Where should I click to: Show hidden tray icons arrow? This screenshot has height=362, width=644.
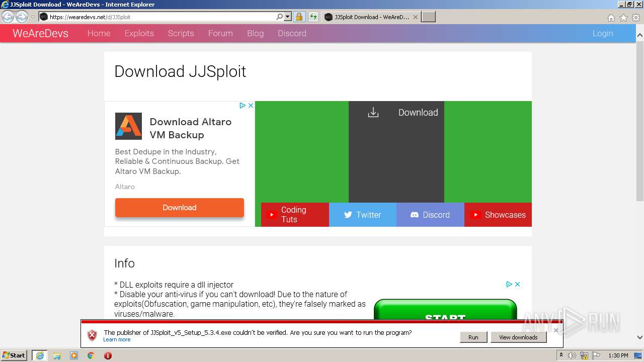coord(561,355)
